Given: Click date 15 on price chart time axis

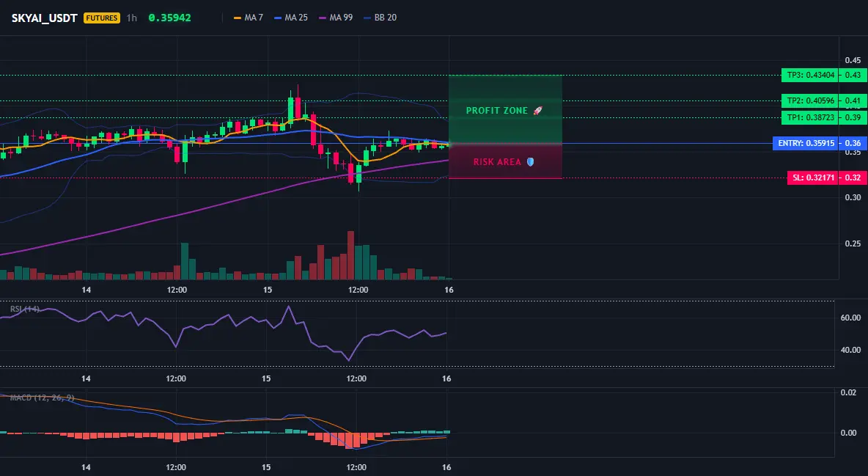Looking at the screenshot, I should click(x=268, y=290).
